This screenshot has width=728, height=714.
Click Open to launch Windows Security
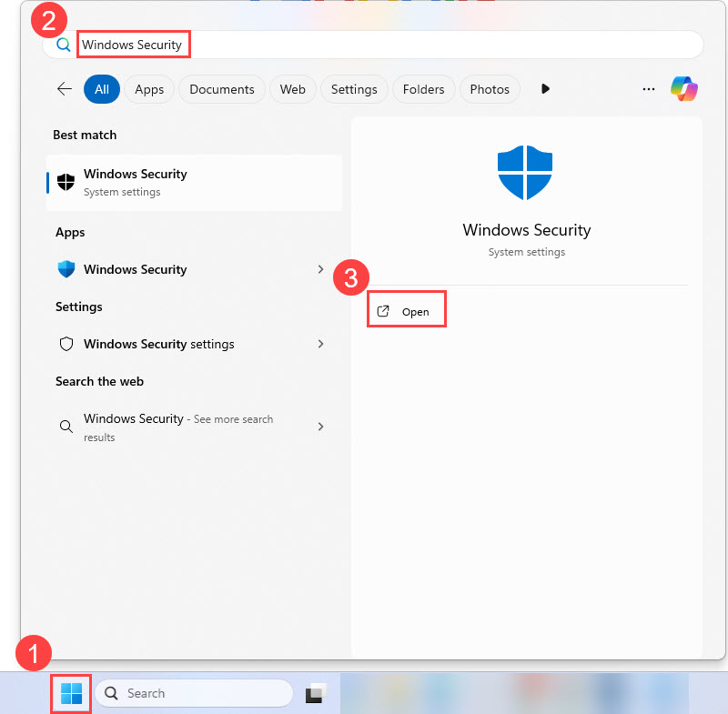(x=407, y=311)
